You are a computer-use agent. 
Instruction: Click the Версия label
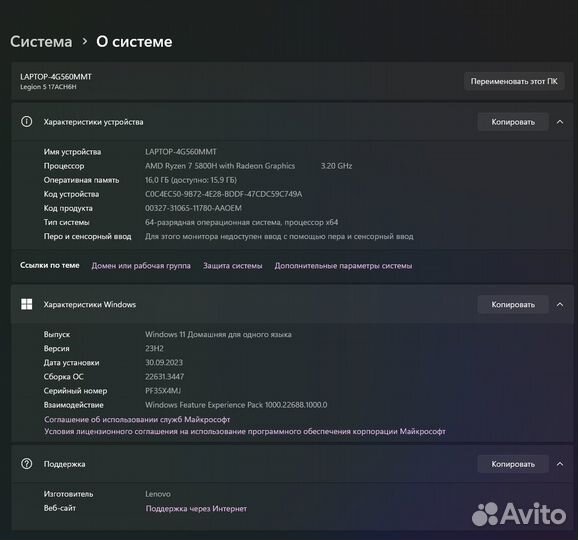(x=56, y=348)
